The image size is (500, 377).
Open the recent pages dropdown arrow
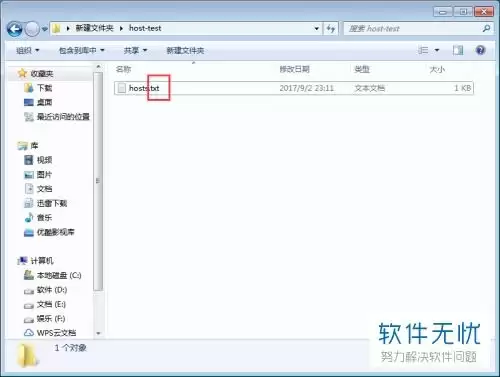(45, 29)
